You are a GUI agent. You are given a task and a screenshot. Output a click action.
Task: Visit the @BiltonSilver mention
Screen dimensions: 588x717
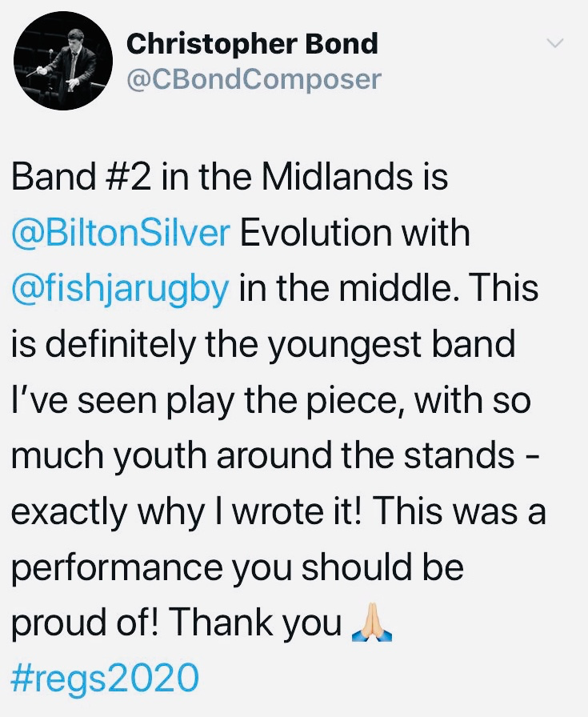121,233
